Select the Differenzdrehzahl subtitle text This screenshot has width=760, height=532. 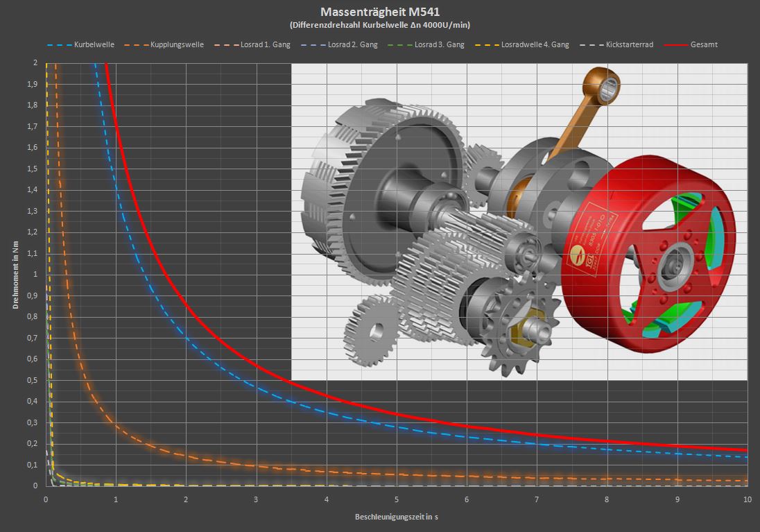[x=379, y=25]
